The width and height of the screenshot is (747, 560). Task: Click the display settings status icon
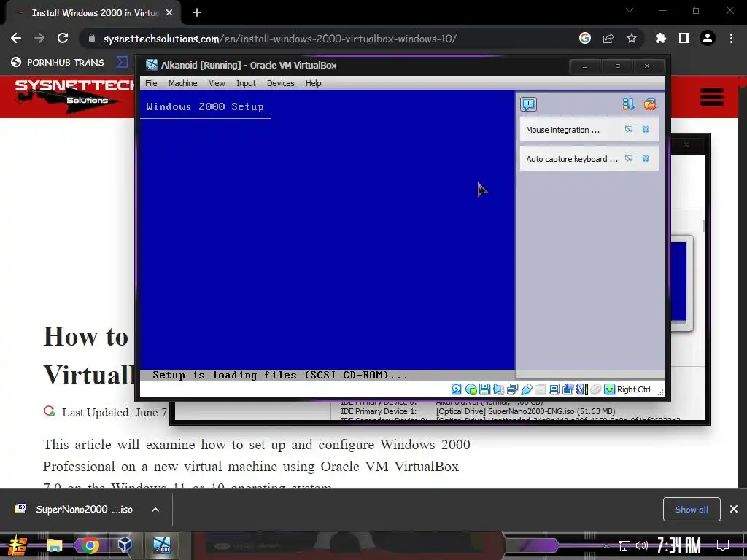(554, 389)
